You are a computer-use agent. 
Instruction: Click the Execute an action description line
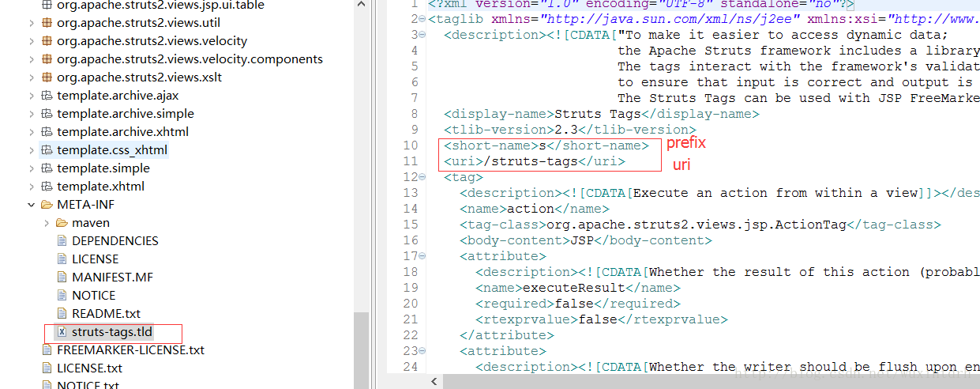[719, 193]
